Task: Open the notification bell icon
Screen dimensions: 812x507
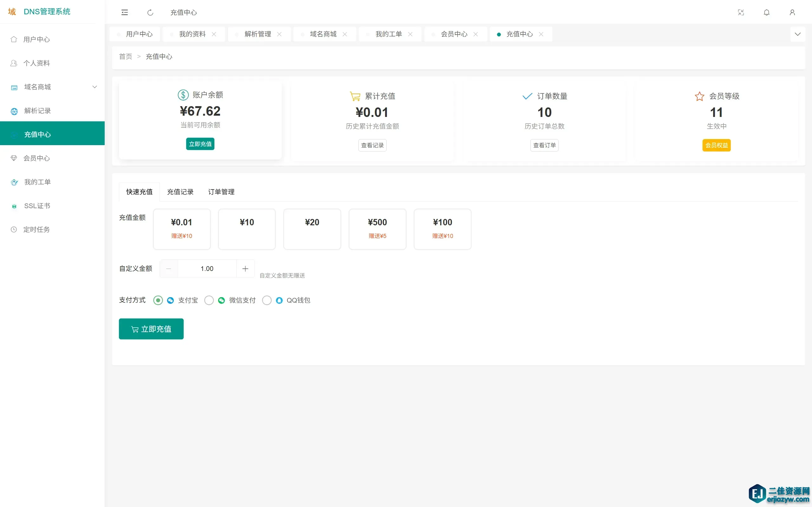Action: (766, 12)
